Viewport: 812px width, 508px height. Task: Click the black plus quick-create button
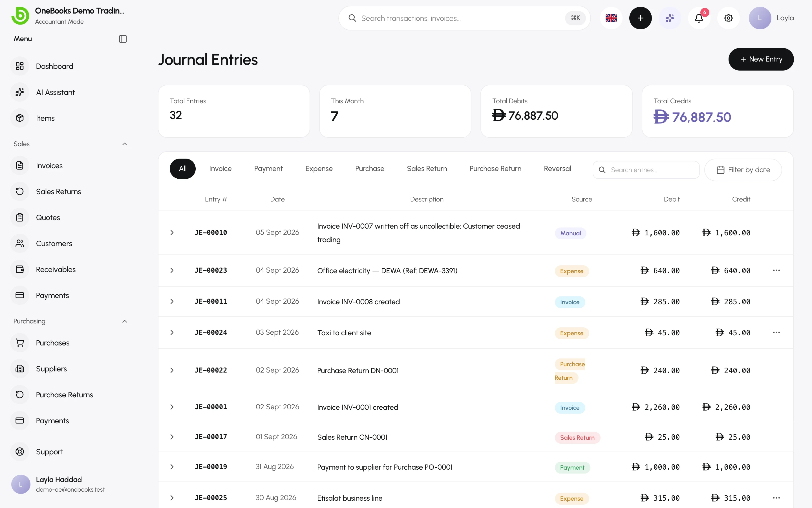tap(640, 18)
